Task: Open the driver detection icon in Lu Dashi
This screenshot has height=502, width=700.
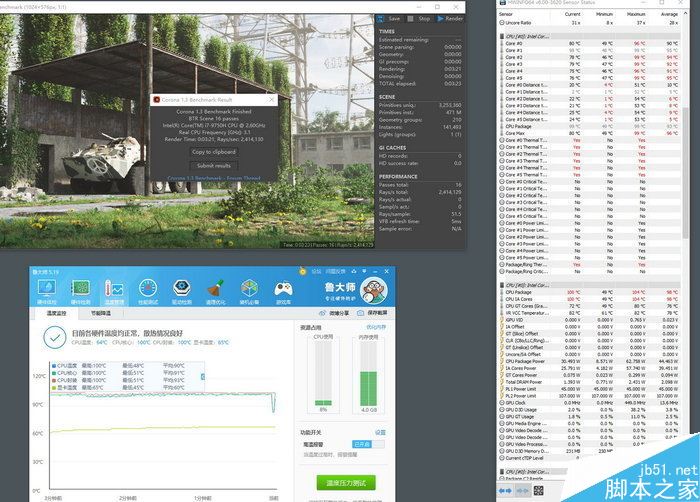Action: [182, 288]
